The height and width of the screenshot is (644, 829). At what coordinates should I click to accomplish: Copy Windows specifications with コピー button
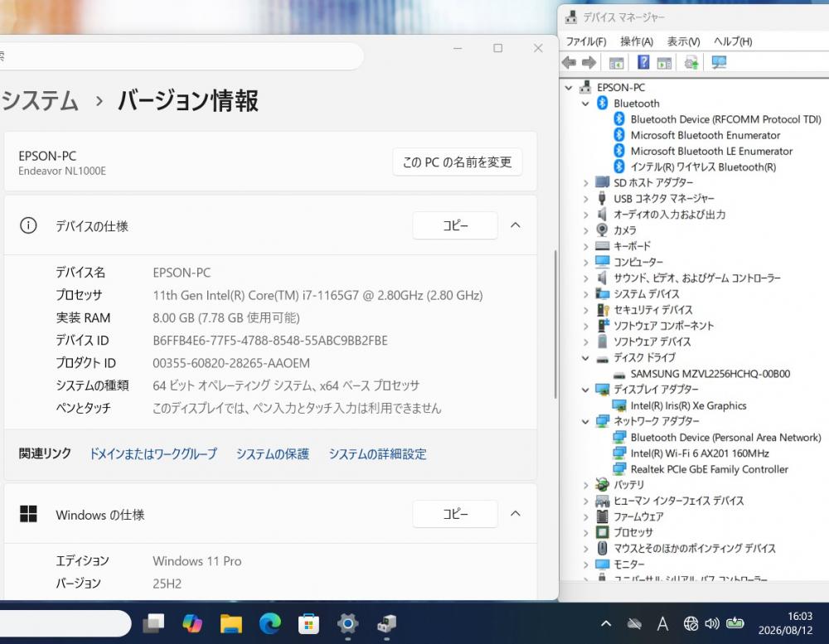455,513
